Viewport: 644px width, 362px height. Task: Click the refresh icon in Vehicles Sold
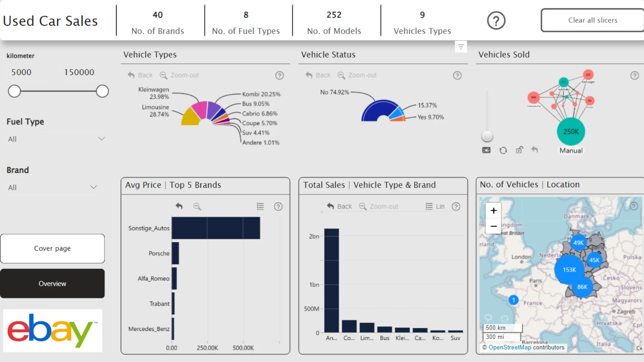(503, 150)
